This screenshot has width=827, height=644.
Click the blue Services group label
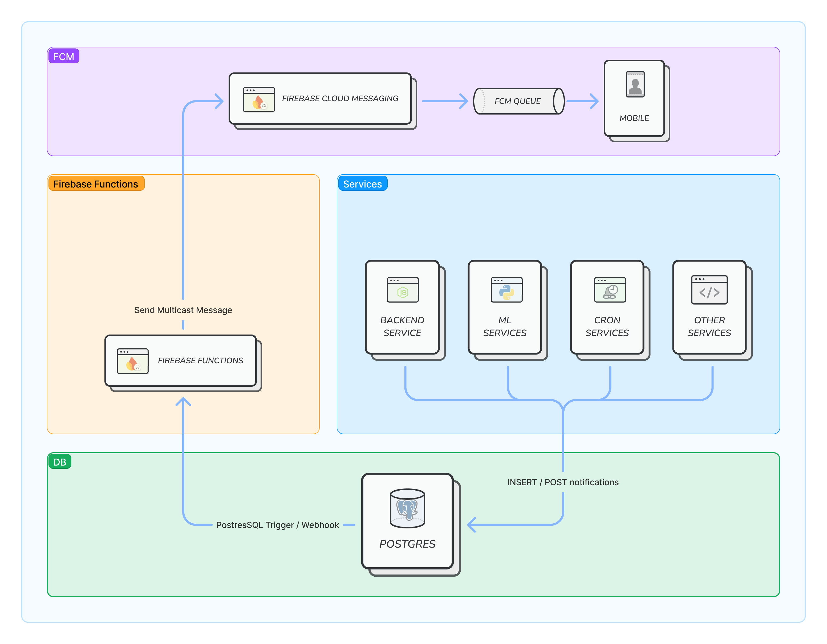click(x=362, y=184)
